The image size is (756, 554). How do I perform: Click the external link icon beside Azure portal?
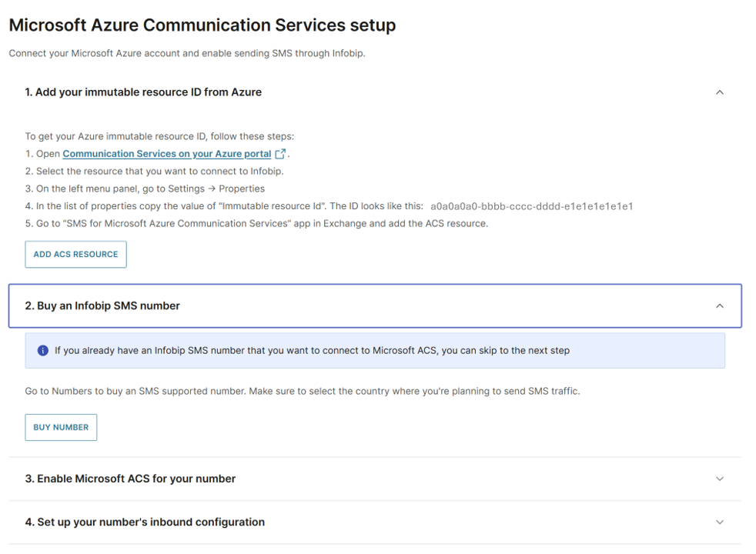pos(281,154)
